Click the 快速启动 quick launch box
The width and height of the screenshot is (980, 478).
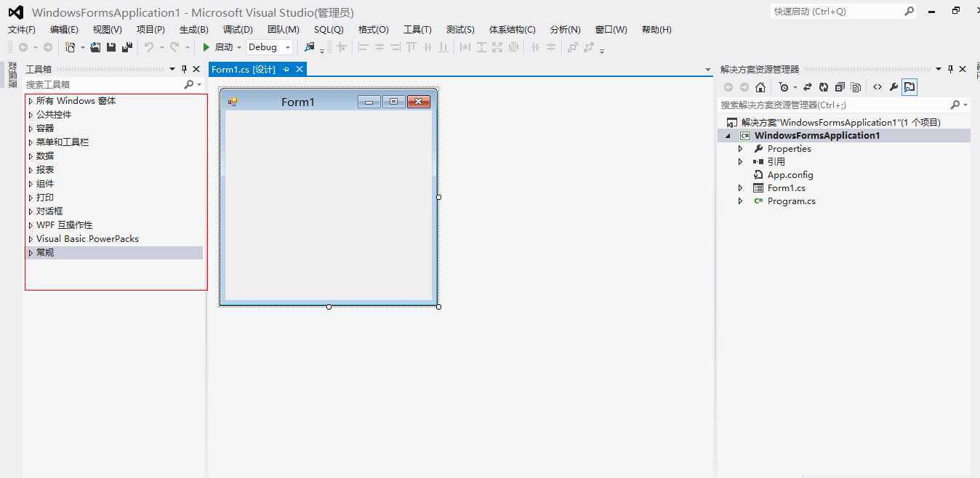(843, 12)
